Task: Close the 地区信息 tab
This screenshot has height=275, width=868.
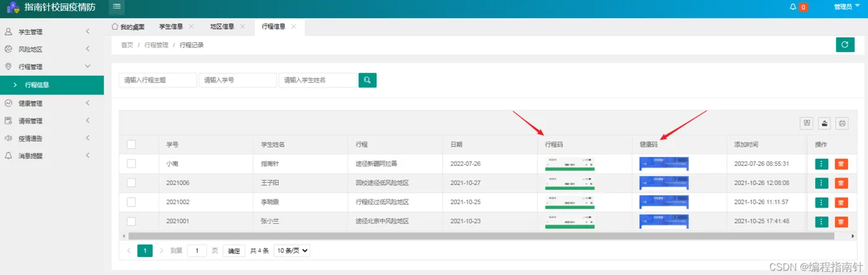Action: click(242, 27)
